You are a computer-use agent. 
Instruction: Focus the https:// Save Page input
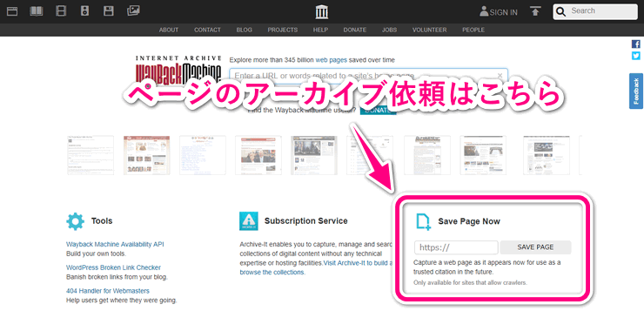[456, 247]
